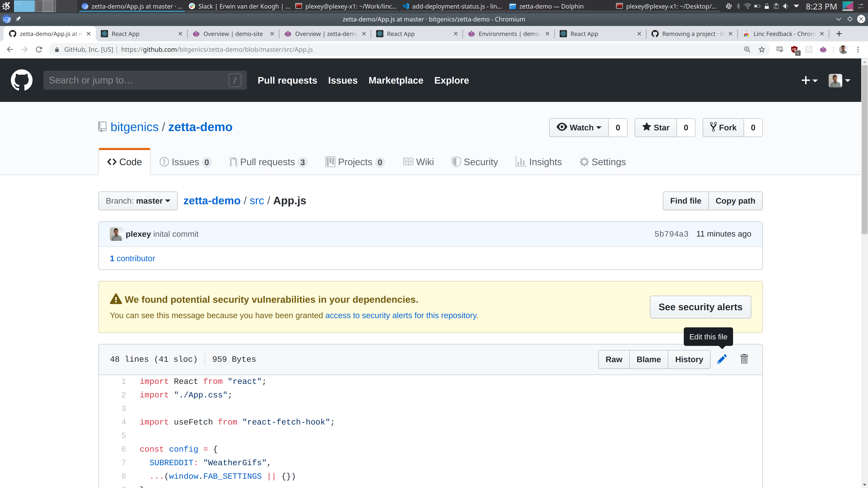Expand the Branch: master selector
This screenshot has width=868, height=488.
pyautogui.click(x=138, y=201)
